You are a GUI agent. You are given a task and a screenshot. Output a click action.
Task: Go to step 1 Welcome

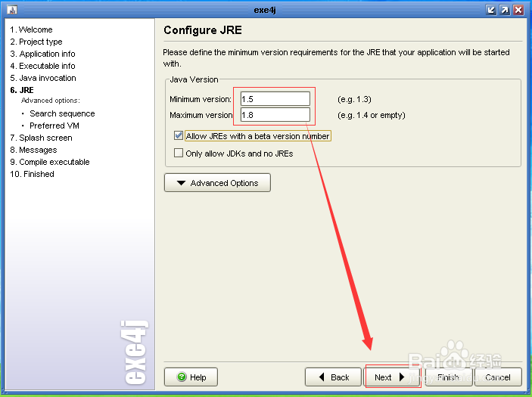click(x=31, y=29)
